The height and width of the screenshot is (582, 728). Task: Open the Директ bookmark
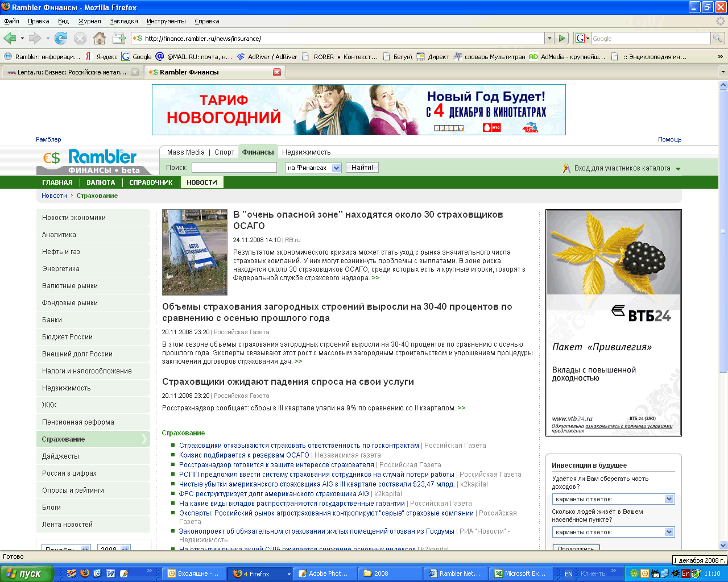click(x=433, y=56)
